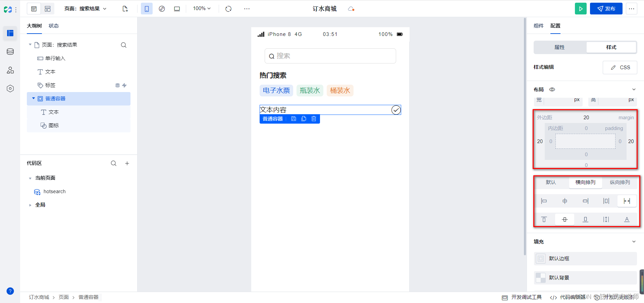
Task: Select the 电子水票 tag on canvas
Action: 276,90
